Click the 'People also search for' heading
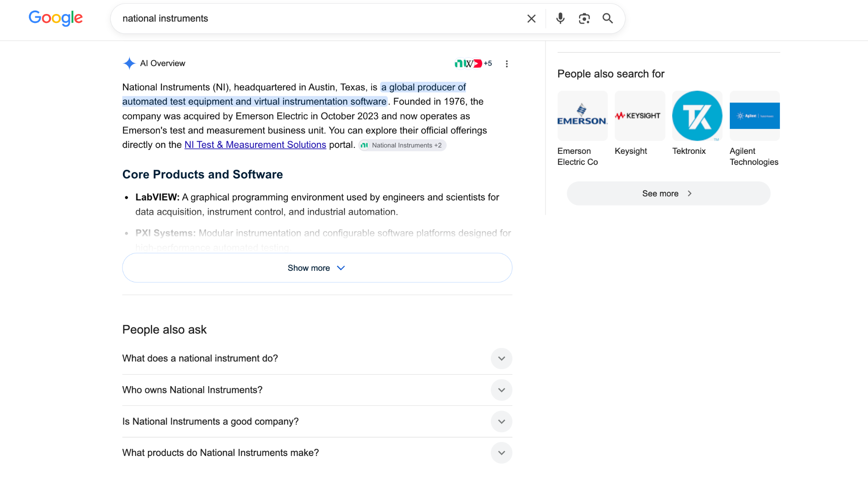The image size is (868, 484). [611, 74]
